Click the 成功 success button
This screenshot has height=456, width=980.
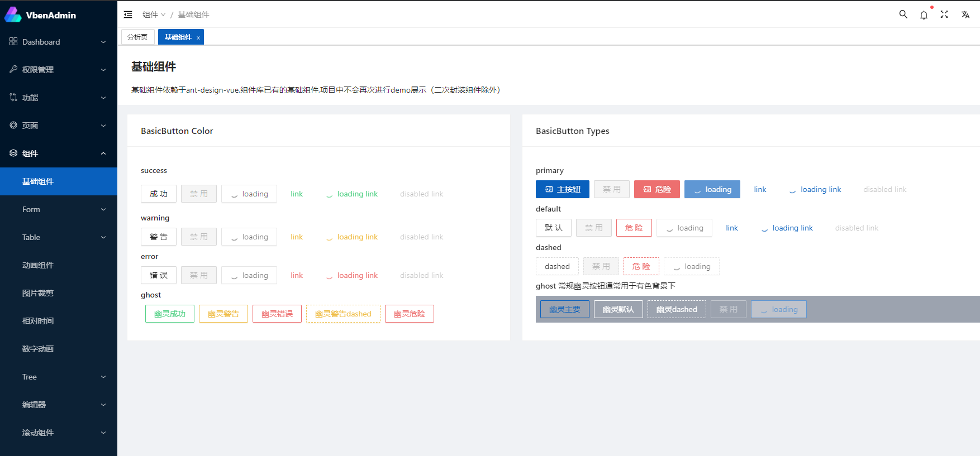coord(159,194)
